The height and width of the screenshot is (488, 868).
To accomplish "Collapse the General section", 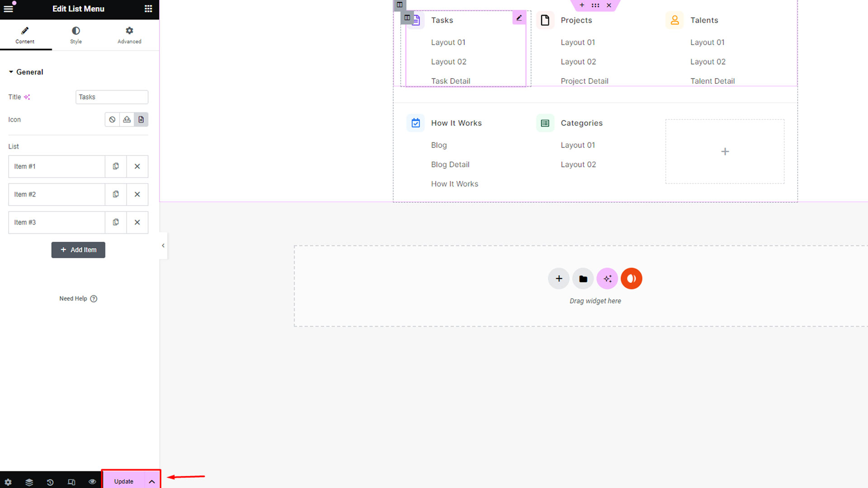I will click(x=26, y=72).
